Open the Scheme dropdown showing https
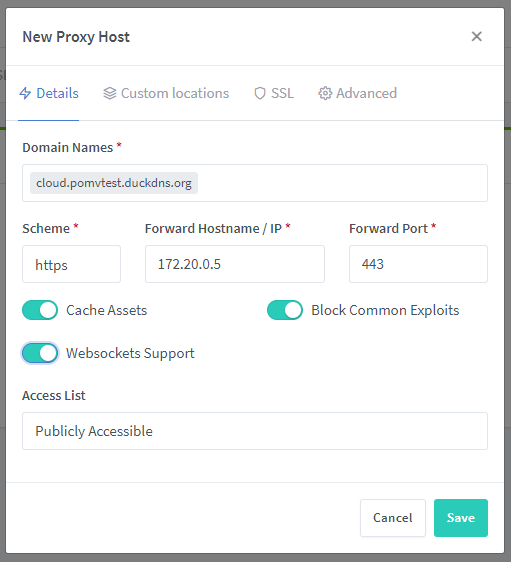The height and width of the screenshot is (562, 511). (71, 264)
